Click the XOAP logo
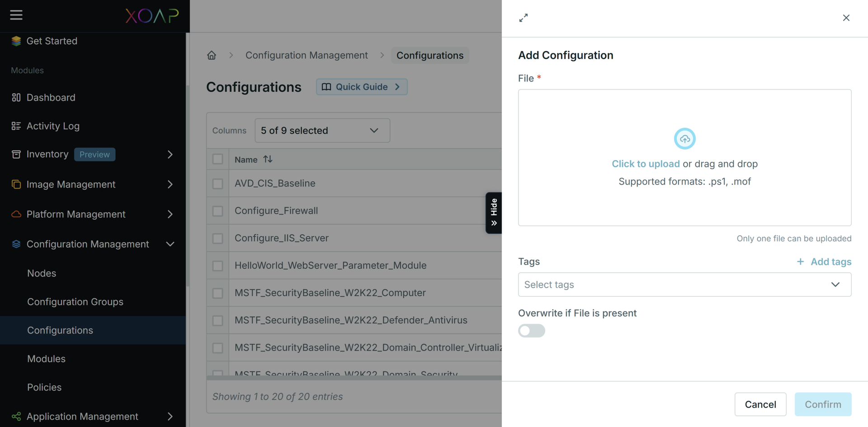Screen dimensions: 868x427 152,16
